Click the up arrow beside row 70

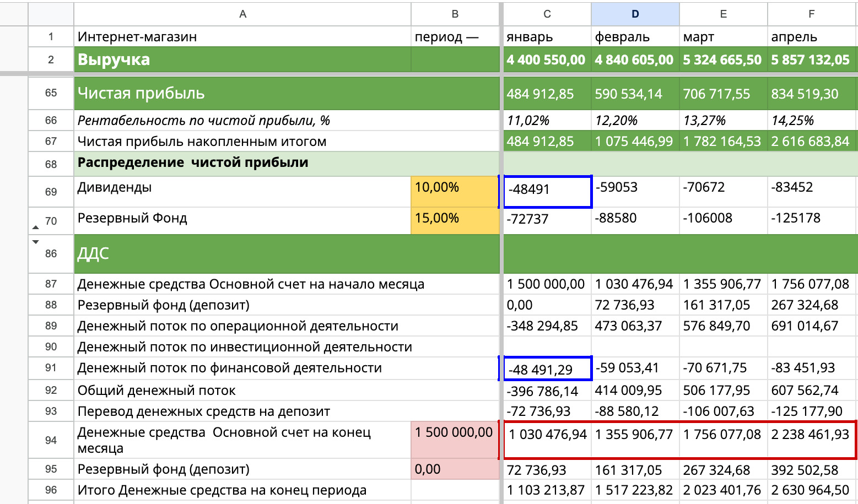tap(36, 227)
